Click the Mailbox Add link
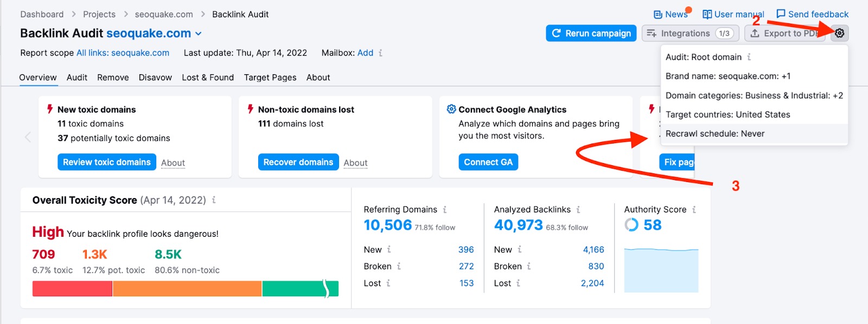 click(365, 53)
